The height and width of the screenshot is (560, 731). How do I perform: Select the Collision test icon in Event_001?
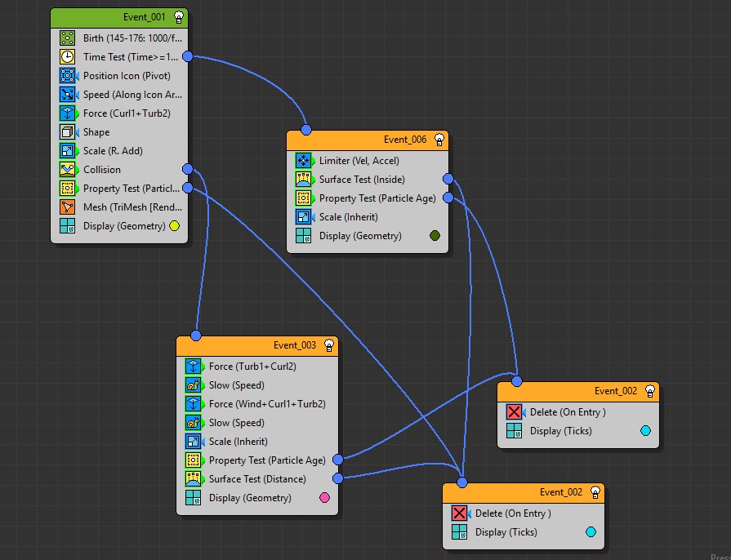[67, 170]
